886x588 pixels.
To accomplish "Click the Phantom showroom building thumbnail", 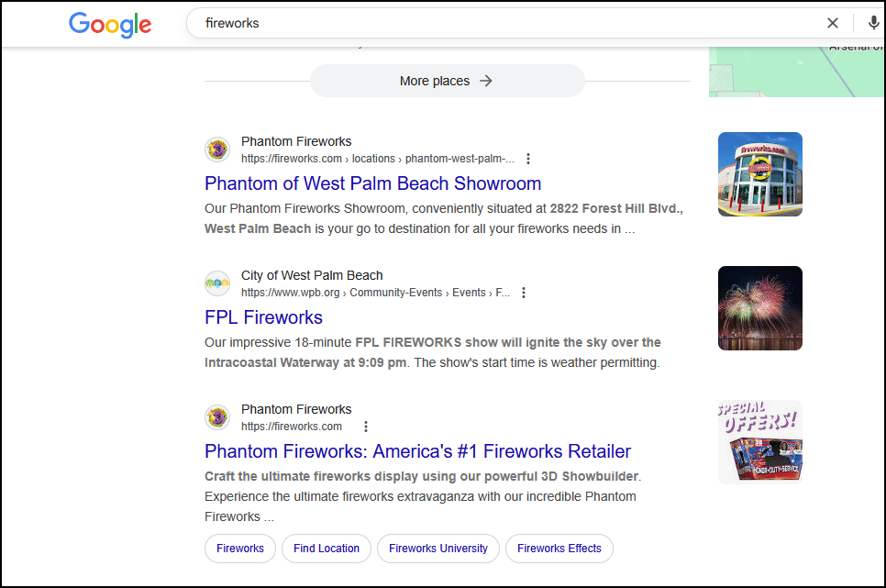I will pos(759,174).
